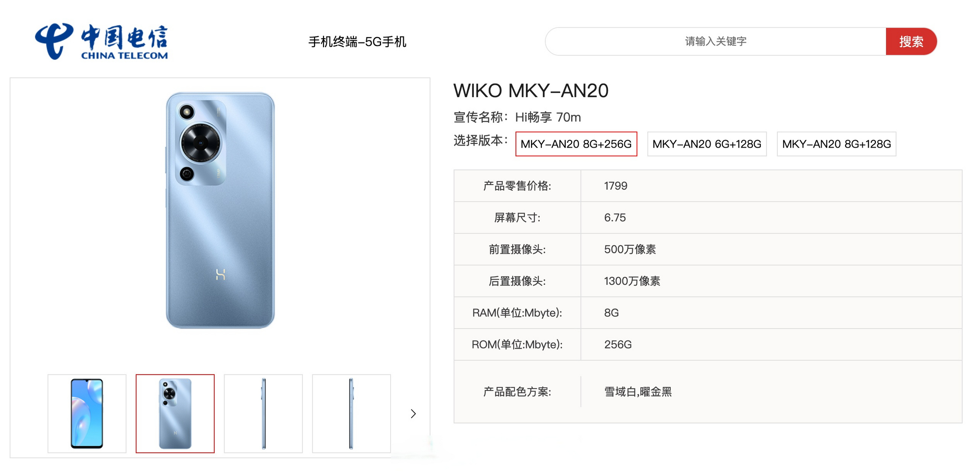Viewport: 980px width, 476px height.
Task: Expand next images with arrow icon
Action: [x=412, y=414]
